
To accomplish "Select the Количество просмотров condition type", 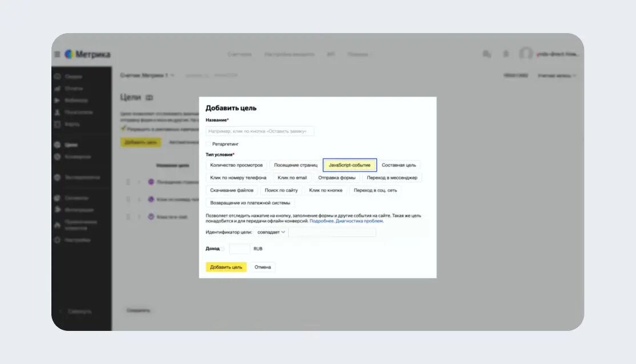I will coord(236,165).
